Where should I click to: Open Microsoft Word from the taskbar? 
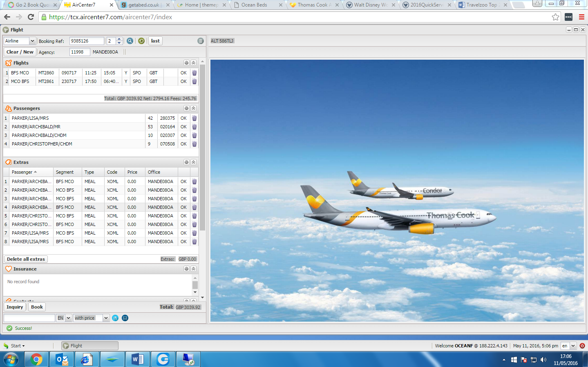coord(138,360)
